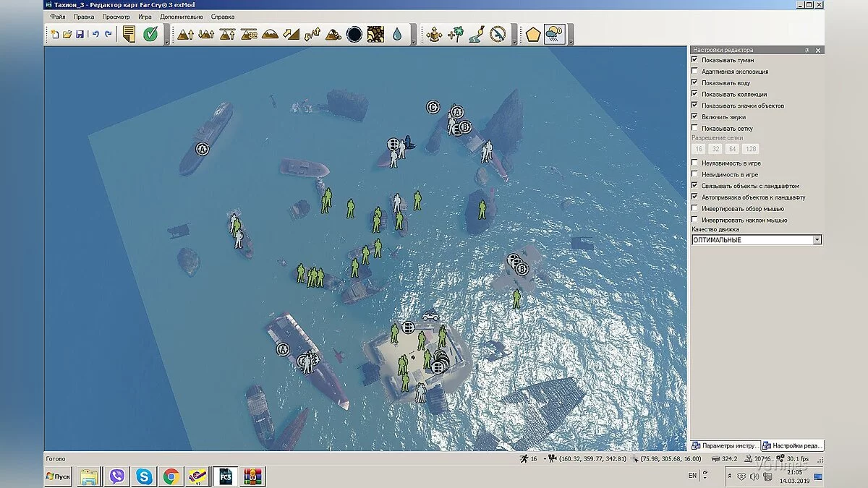Open Google Chrome from the taskbar
This screenshot has width=868, height=488.
click(171, 476)
